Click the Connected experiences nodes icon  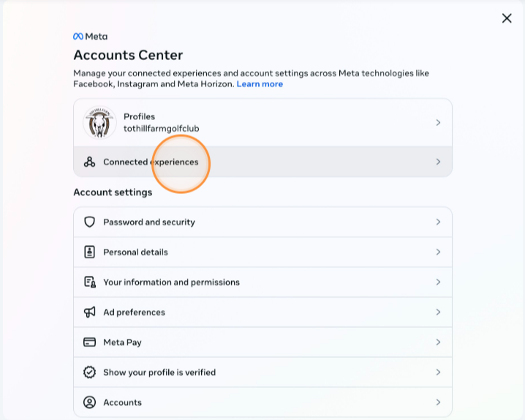(90, 162)
